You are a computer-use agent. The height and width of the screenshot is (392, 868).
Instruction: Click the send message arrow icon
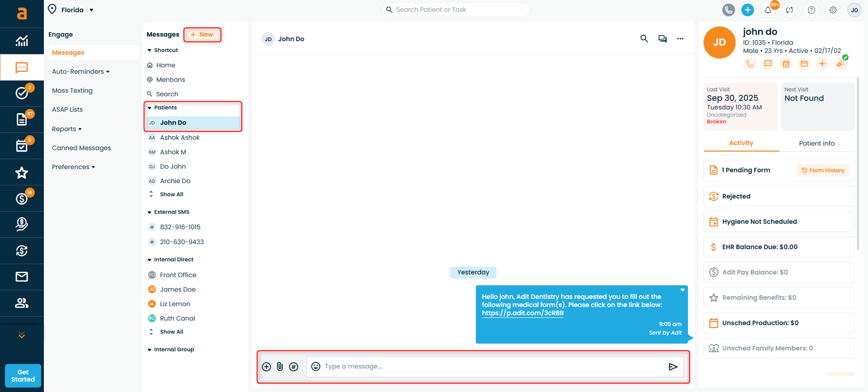coord(673,367)
